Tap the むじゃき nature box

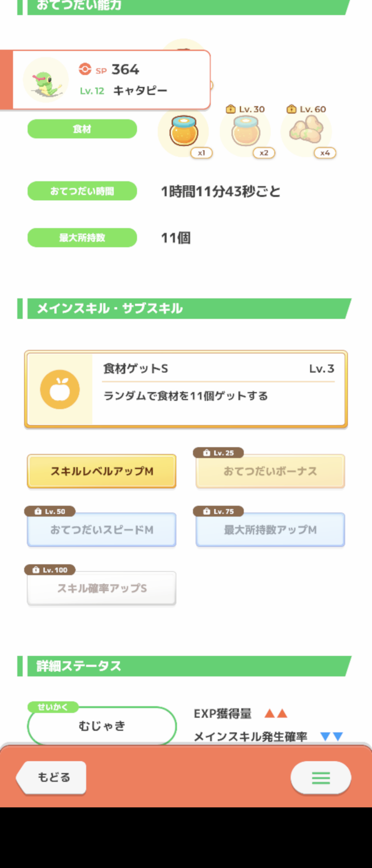(102, 726)
